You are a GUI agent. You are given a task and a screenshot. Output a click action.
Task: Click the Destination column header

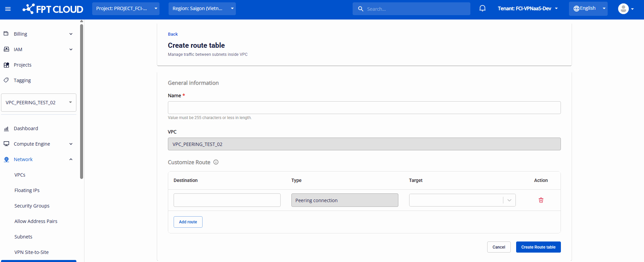186,180
